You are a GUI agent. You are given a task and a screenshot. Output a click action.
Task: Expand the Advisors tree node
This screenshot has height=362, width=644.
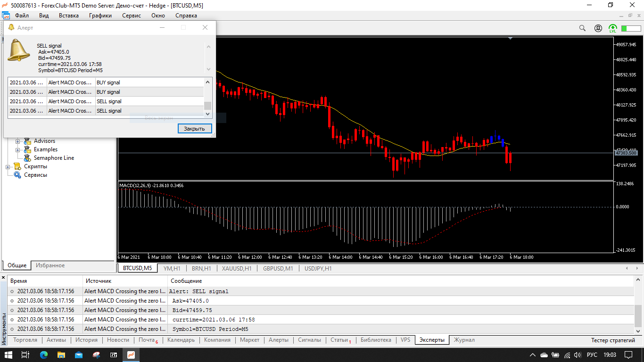[18, 141]
